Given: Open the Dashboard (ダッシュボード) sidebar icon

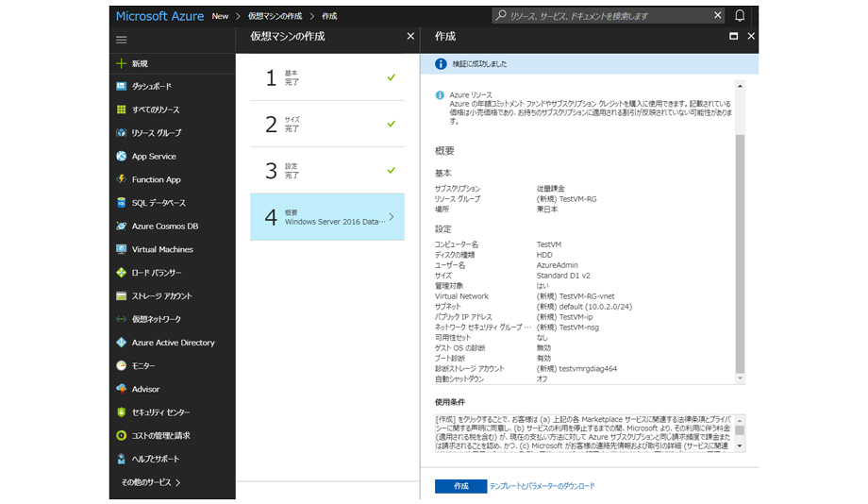Looking at the screenshot, I should (x=122, y=87).
